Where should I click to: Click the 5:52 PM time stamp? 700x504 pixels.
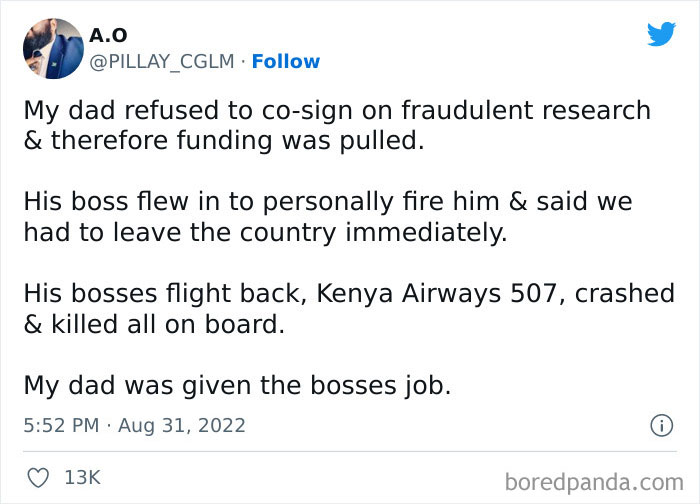[x=60, y=425]
